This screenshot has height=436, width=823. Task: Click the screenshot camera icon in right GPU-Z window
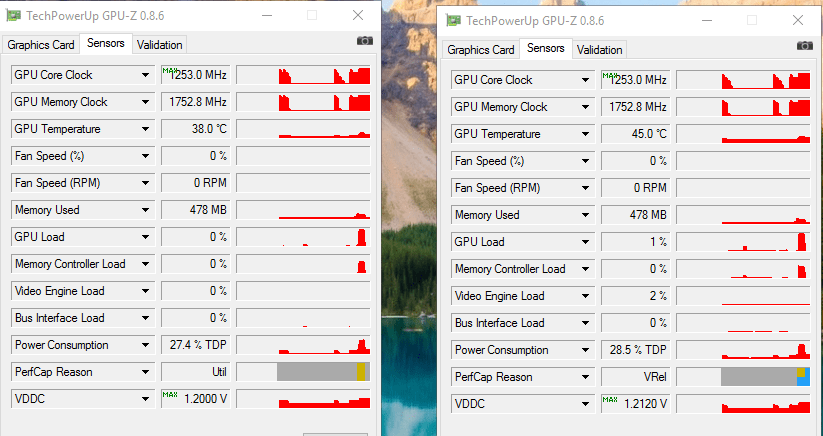(x=805, y=46)
